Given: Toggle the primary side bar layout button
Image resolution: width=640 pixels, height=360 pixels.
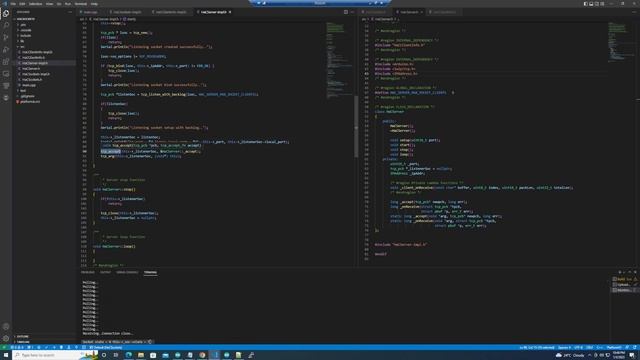Looking at the screenshot, I should [x=585, y=4].
